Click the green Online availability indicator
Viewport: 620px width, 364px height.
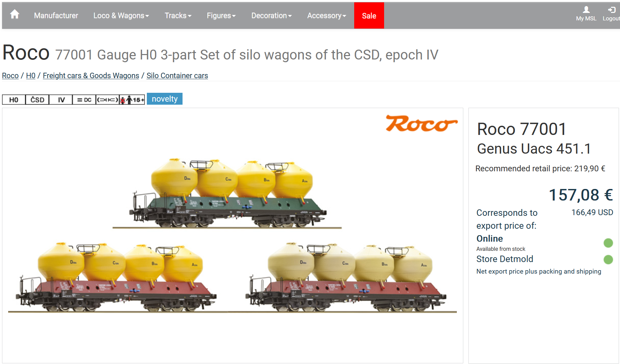pyautogui.click(x=608, y=243)
